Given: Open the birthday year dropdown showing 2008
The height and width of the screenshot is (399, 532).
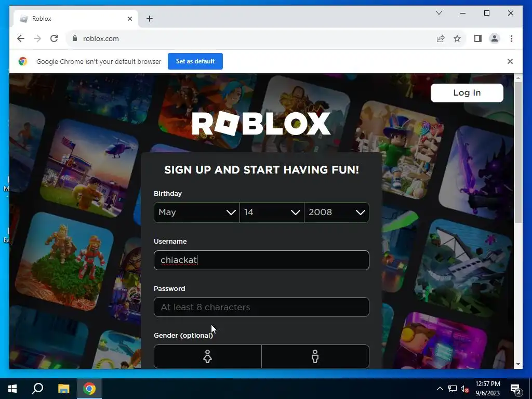Looking at the screenshot, I should 337,212.
